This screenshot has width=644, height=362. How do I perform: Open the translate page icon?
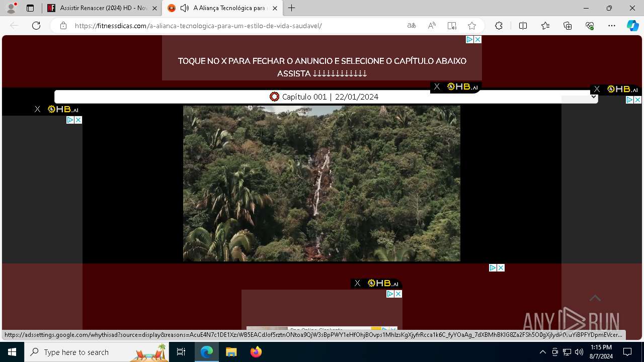(x=412, y=26)
